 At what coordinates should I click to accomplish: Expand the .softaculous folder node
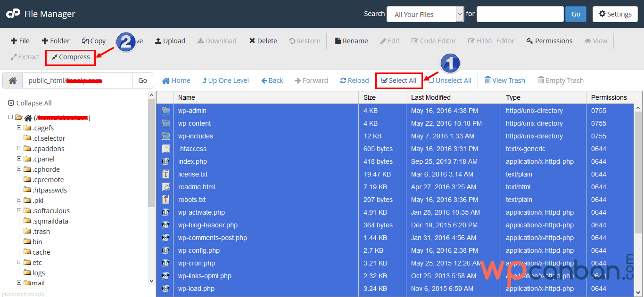(x=19, y=210)
